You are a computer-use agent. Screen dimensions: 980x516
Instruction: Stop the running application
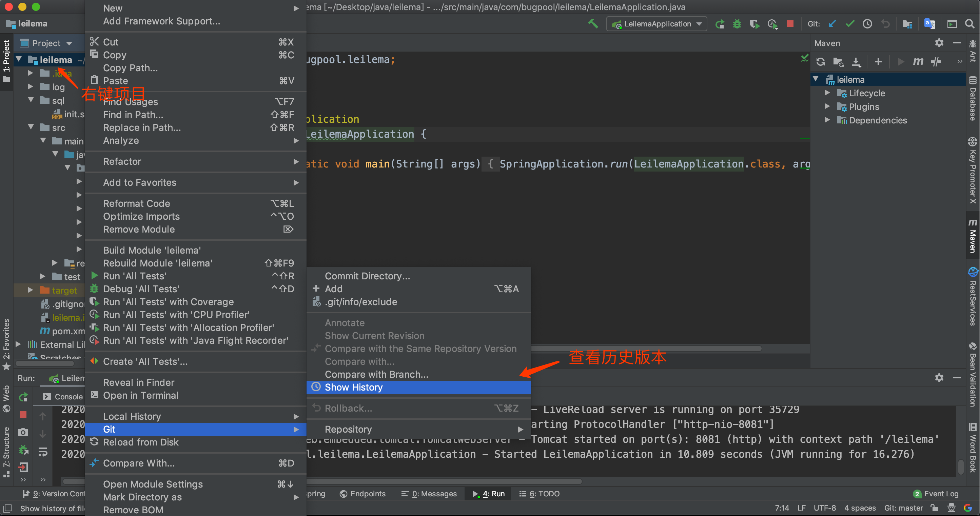point(790,24)
